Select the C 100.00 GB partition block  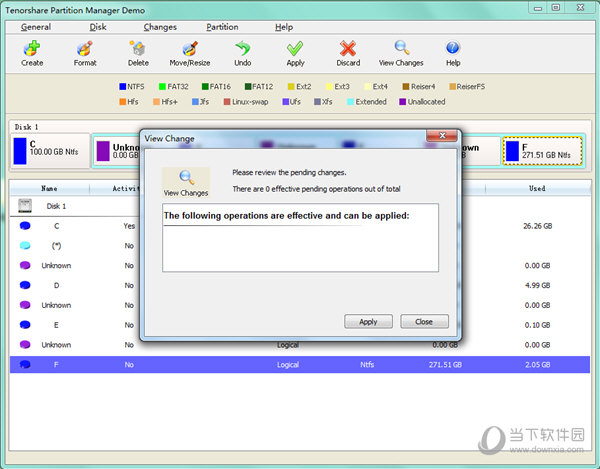50,151
